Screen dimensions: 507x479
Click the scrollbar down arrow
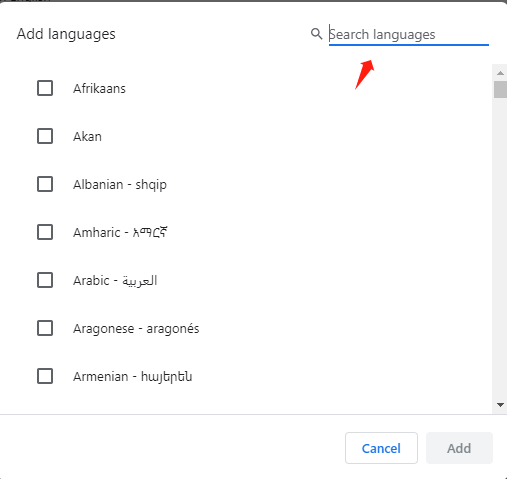(x=500, y=405)
